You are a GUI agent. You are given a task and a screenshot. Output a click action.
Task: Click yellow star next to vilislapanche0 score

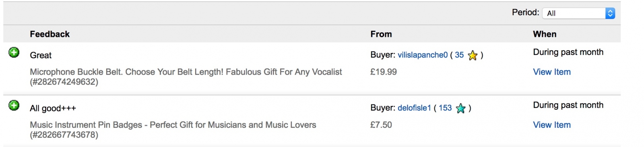tap(473, 55)
